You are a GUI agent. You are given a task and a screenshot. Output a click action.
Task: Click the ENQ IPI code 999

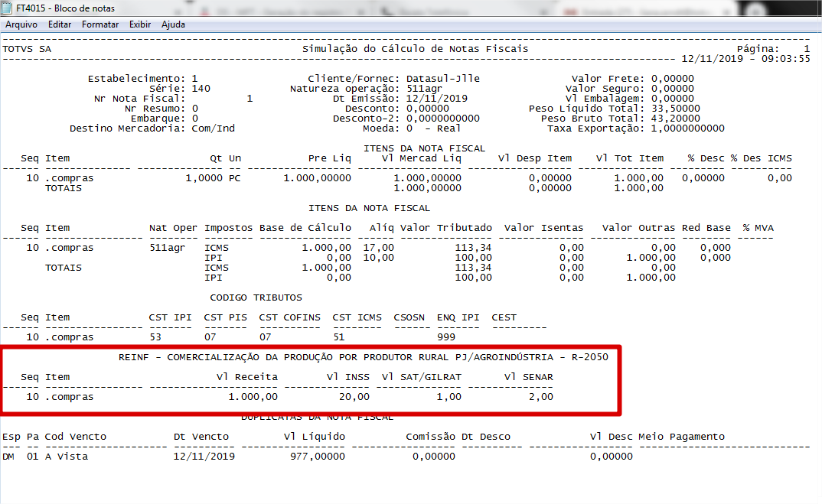[446, 337]
